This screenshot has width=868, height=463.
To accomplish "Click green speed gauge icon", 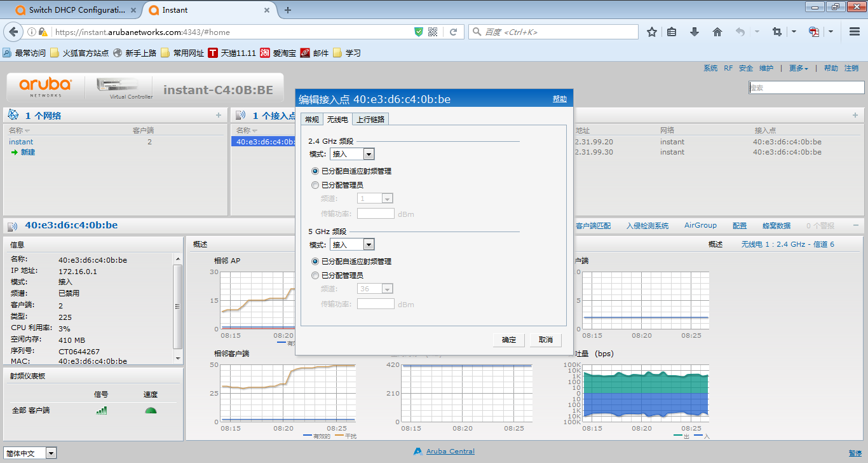I will (x=151, y=410).
